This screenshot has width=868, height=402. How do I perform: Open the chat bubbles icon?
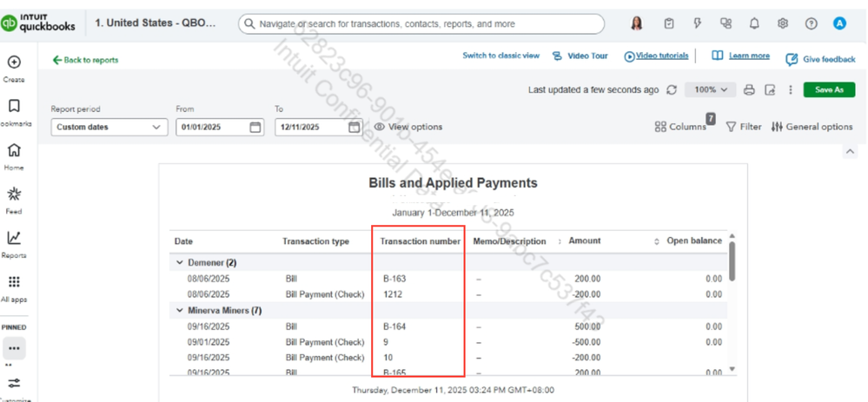pos(726,23)
